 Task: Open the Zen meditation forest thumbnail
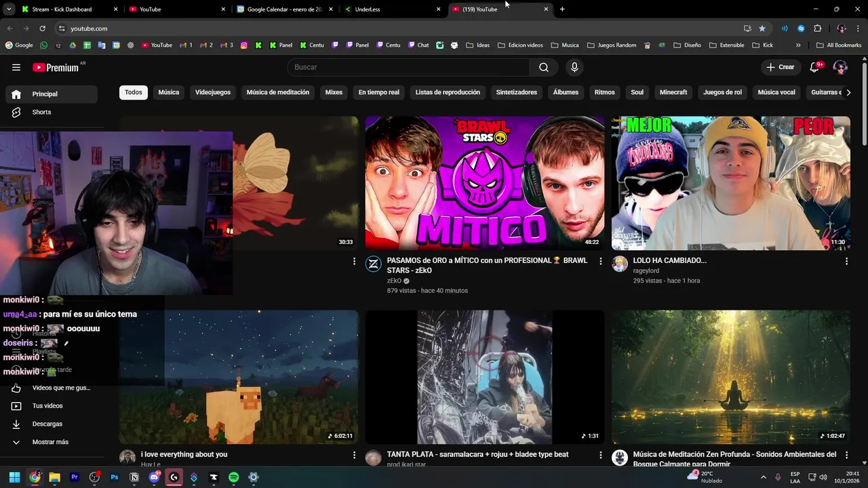click(x=730, y=377)
